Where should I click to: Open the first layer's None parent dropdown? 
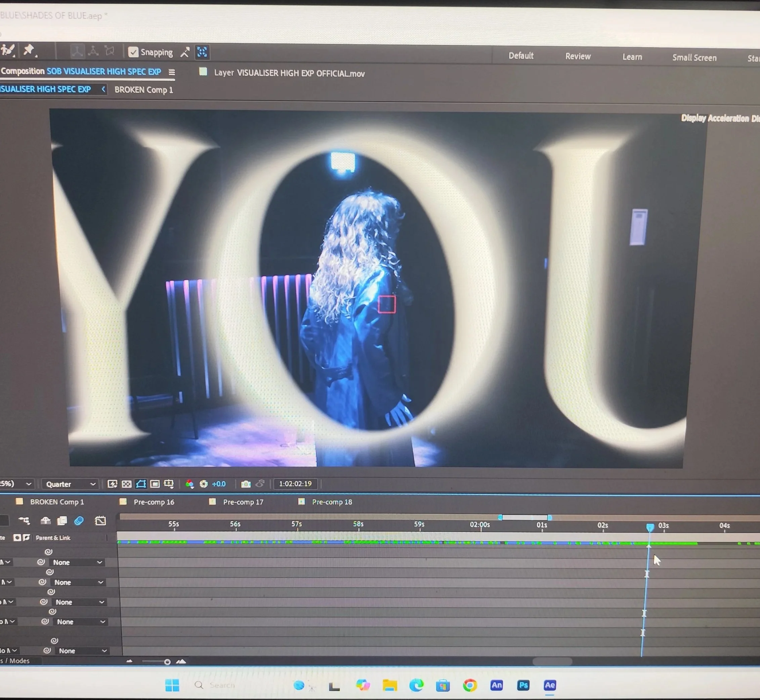77,562
